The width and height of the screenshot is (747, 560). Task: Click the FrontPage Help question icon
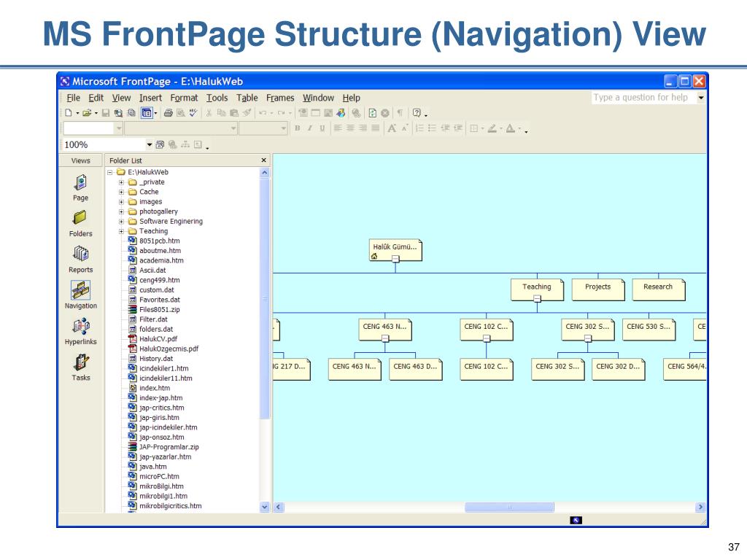pyautogui.click(x=417, y=113)
